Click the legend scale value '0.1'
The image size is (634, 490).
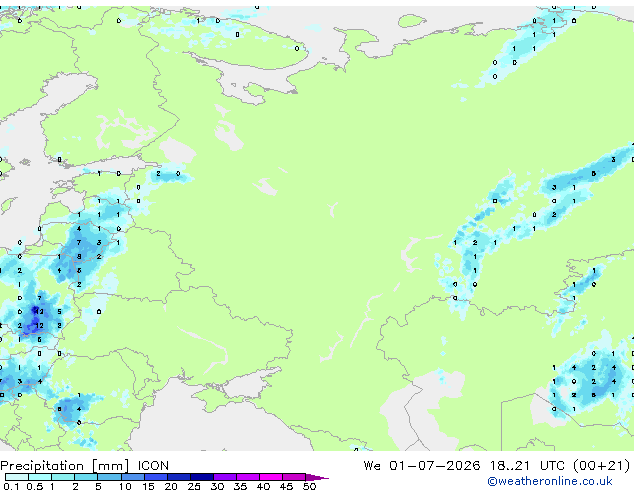click(11, 486)
